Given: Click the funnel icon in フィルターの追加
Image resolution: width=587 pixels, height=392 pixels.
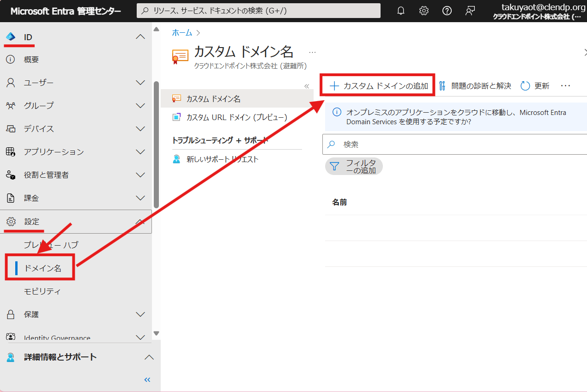Looking at the screenshot, I should pyautogui.click(x=335, y=167).
